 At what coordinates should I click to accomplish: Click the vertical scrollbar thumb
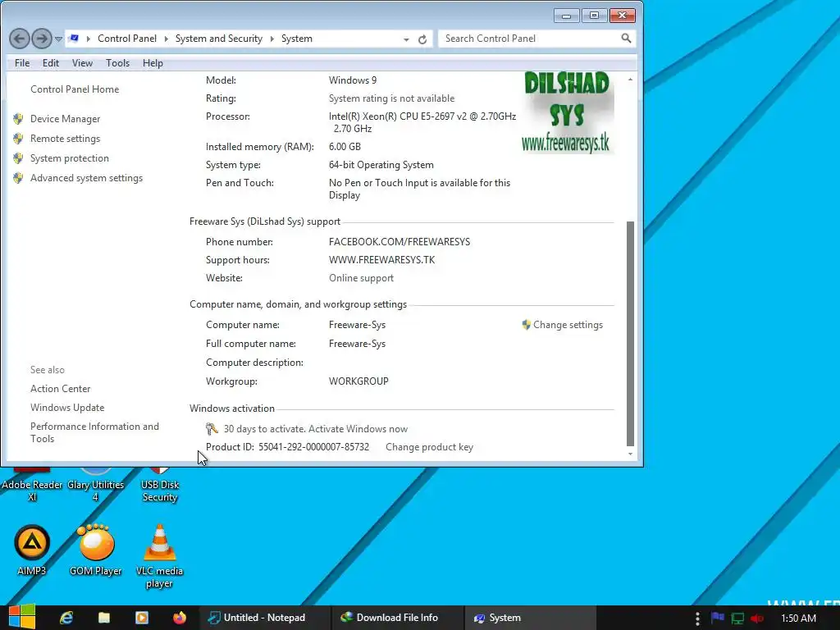[630, 333]
